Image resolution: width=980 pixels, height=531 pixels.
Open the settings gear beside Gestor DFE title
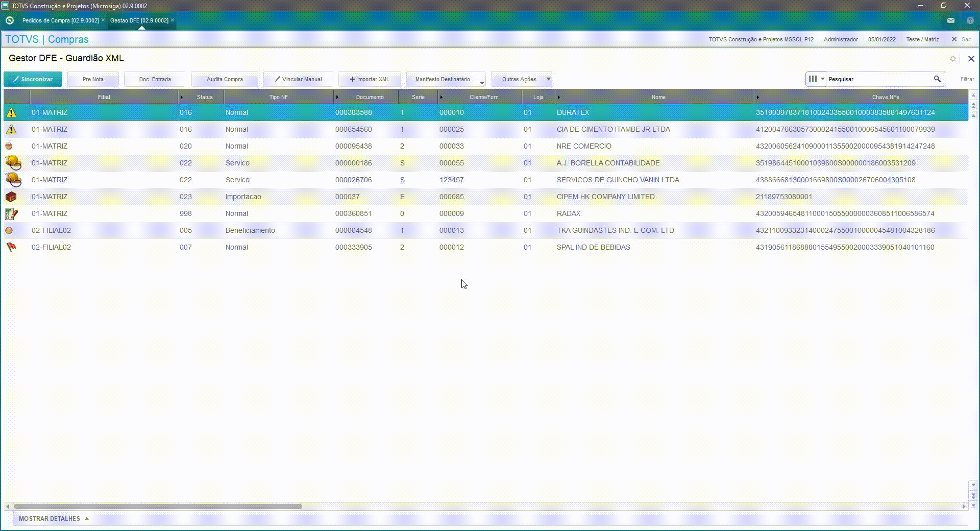click(953, 59)
